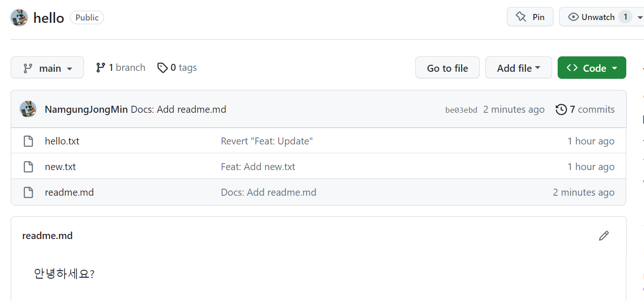Click the file icon next to hello.txt
The width and height of the screenshot is (644, 301).
point(28,141)
